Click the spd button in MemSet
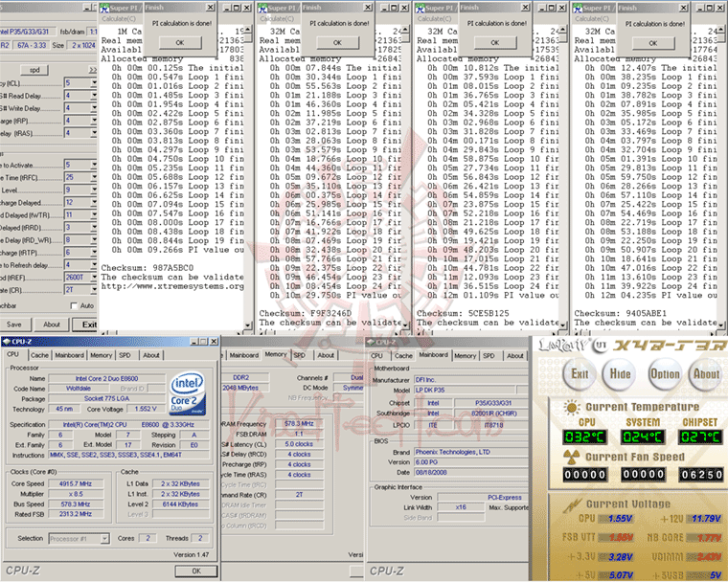This screenshot has width=728, height=582. pyautogui.click(x=34, y=70)
